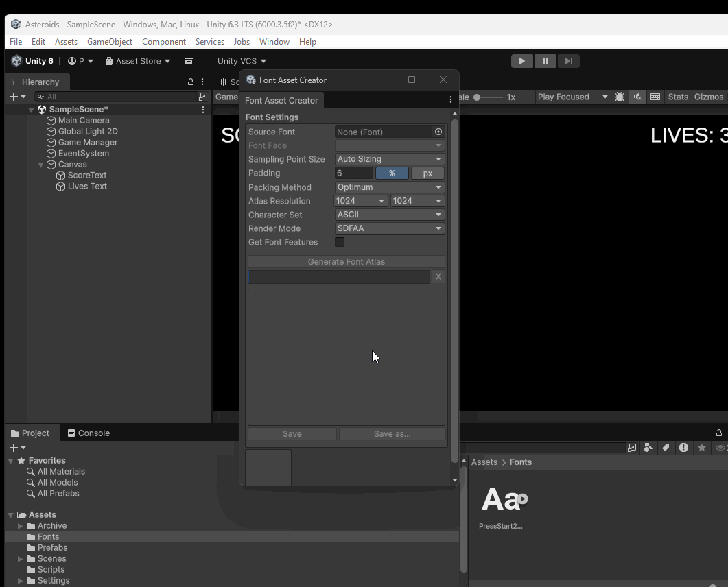Pause the game with the pause button

point(545,61)
